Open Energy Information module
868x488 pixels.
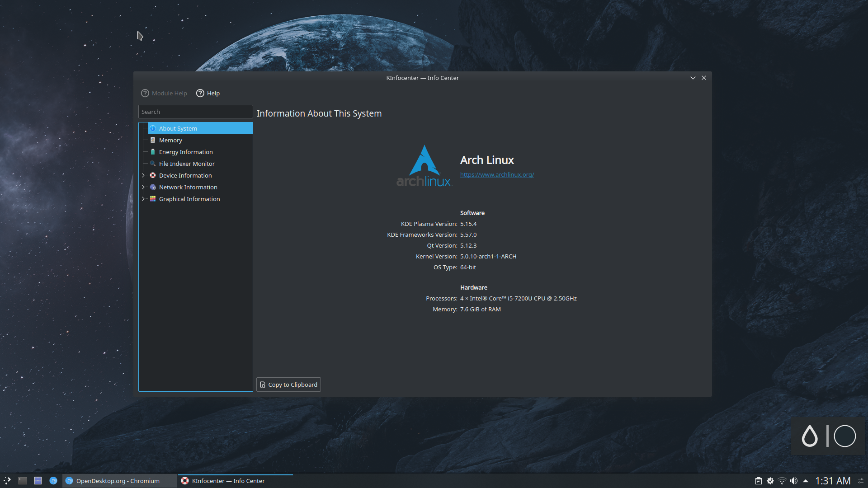pyautogui.click(x=186, y=152)
